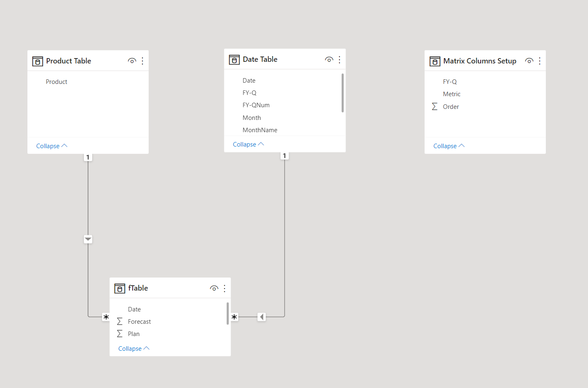Open more options for Matrix Columns Setup
The width and height of the screenshot is (588, 388).
540,61
